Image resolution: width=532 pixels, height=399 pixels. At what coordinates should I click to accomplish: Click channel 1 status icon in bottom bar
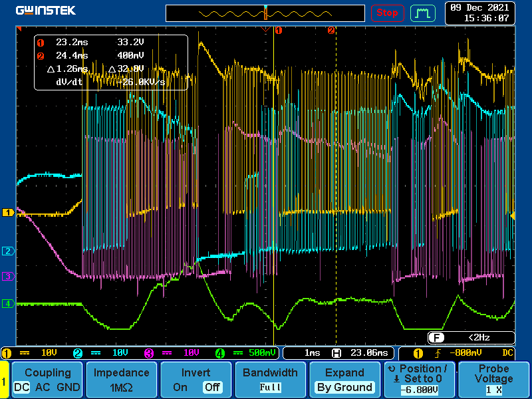7,354
